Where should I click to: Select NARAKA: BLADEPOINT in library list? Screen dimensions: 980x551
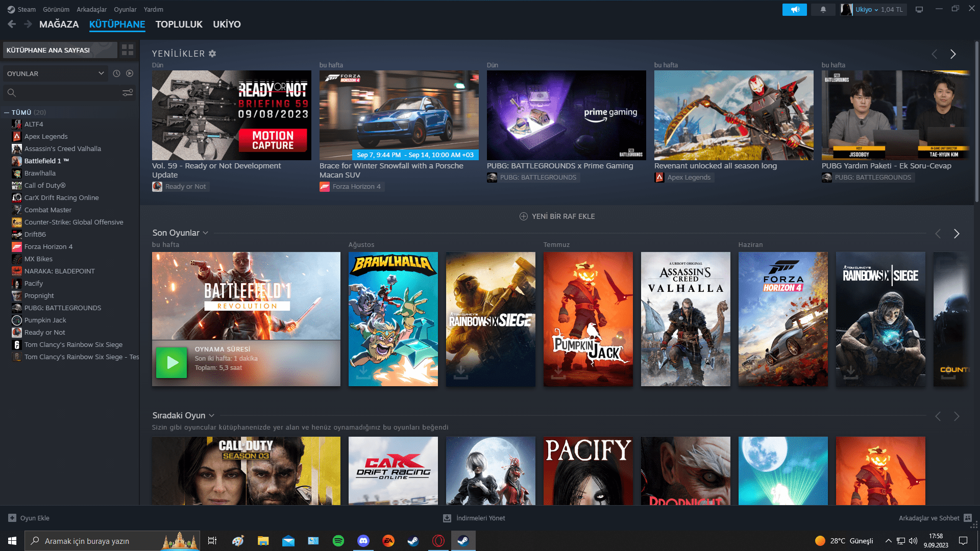coord(59,271)
